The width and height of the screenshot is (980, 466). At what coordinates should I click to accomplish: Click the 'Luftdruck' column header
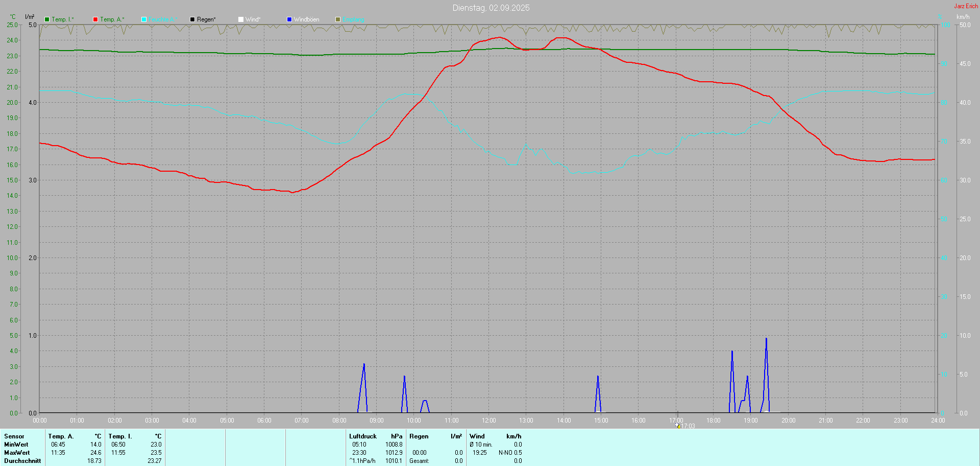click(x=363, y=436)
